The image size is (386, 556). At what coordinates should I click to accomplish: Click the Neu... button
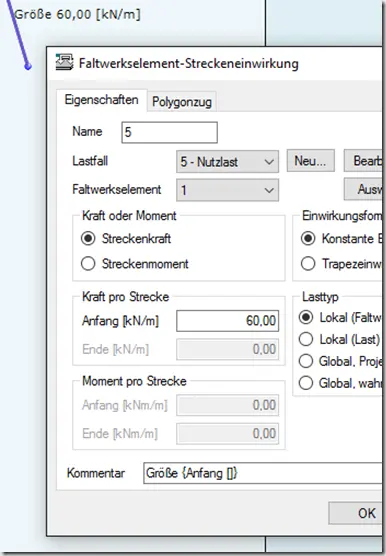tap(311, 161)
